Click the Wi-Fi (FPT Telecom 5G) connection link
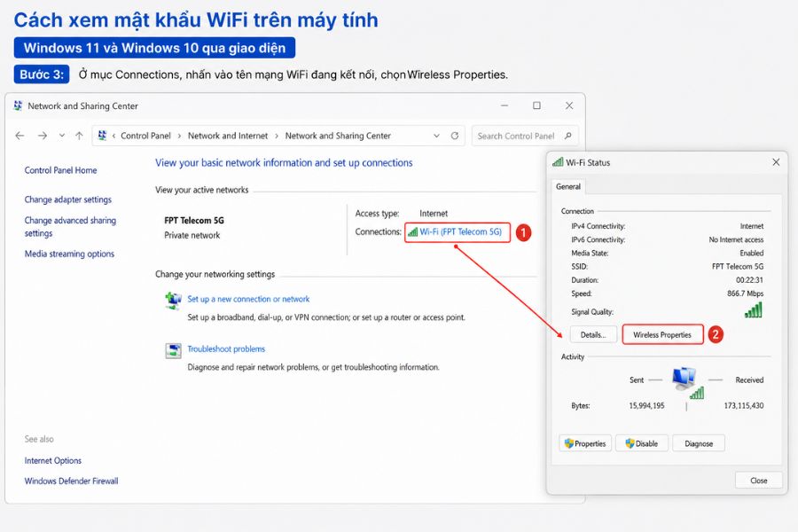Screen dimensions: 798x532 click(460, 231)
